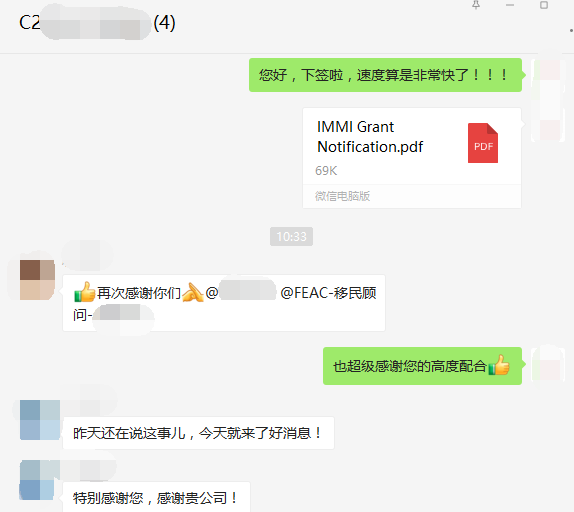574x512 pixels.
Task: Click the group chat title at top
Action: click(x=97, y=23)
